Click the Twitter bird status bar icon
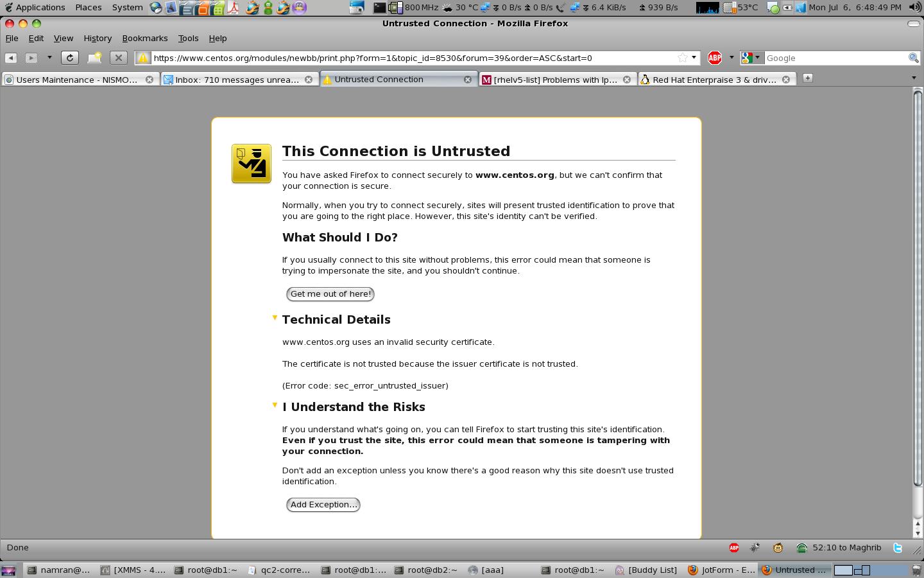924x578 pixels. [898, 548]
